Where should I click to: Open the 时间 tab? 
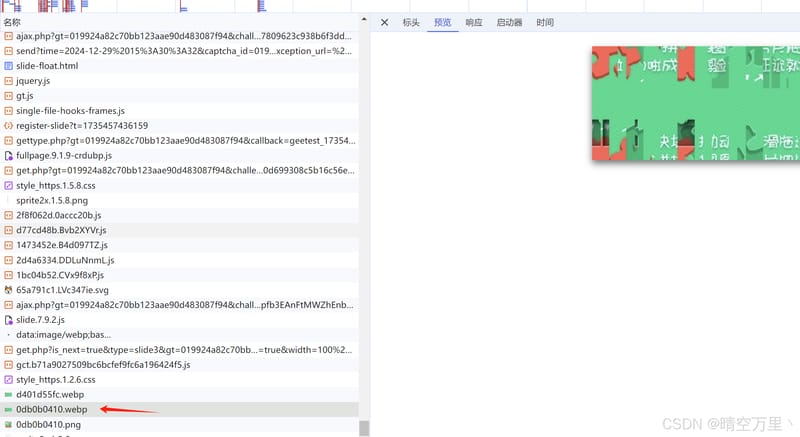click(x=545, y=22)
